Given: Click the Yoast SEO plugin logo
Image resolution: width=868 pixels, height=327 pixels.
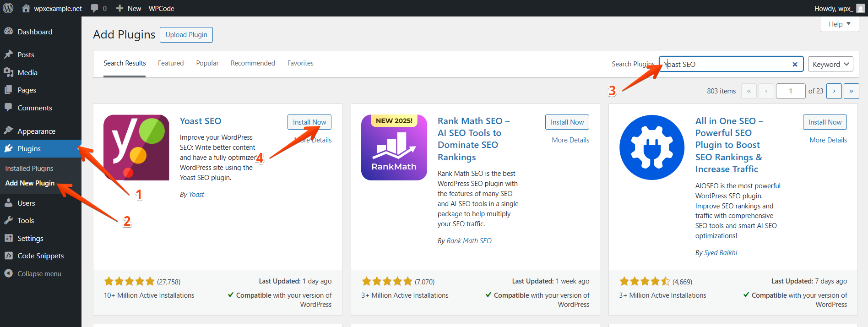Looking at the screenshot, I should [x=136, y=147].
